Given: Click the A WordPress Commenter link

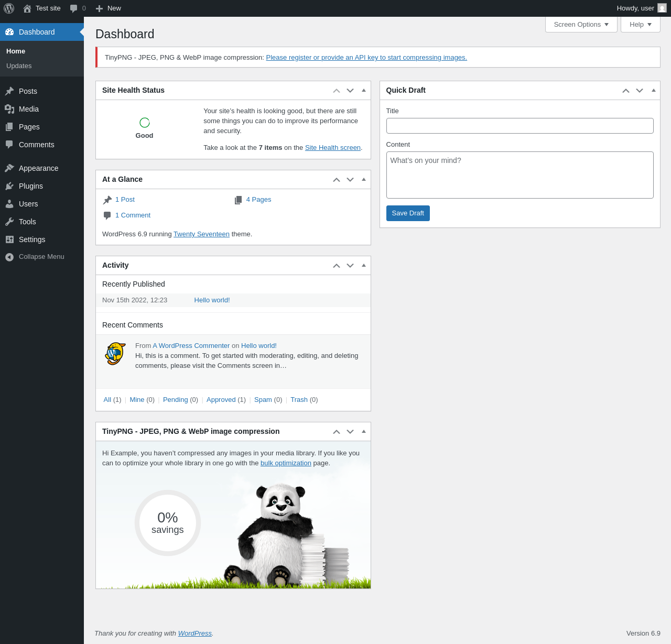Looking at the screenshot, I should [191, 346].
